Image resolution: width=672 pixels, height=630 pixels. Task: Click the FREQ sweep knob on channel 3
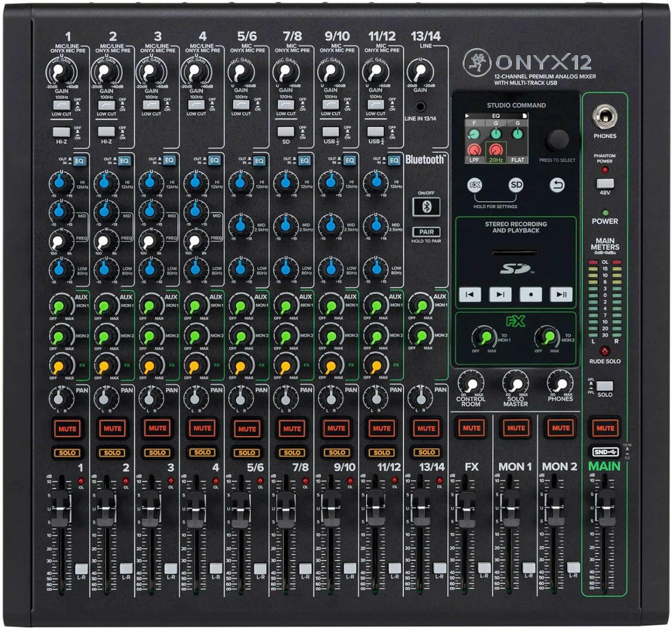coord(151,242)
